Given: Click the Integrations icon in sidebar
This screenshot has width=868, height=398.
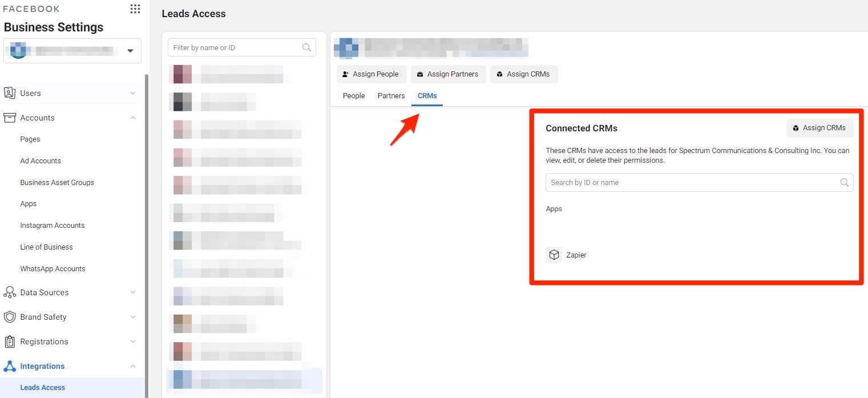Looking at the screenshot, I should (10, 366).
